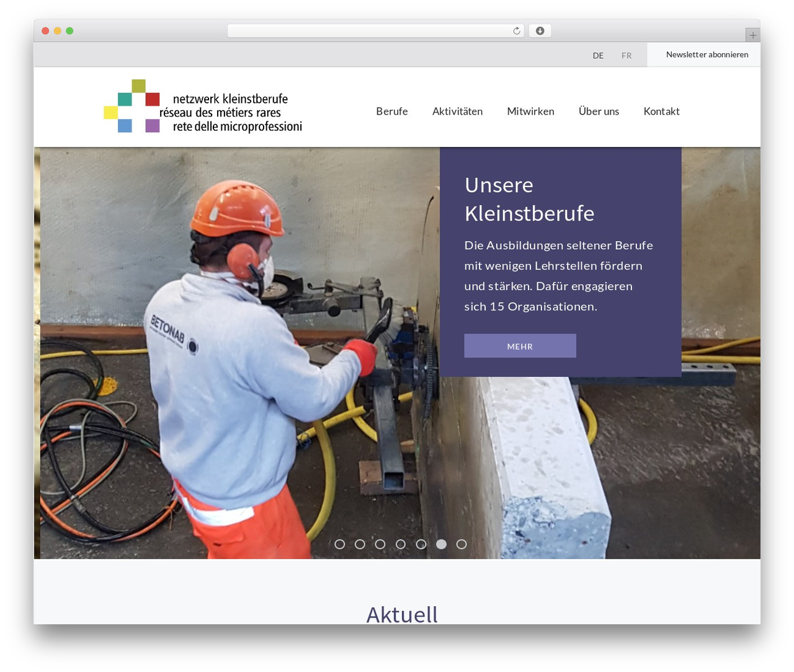
Task: Click the MEHR button
Action: pyautogui.click(x=520, y=346)
